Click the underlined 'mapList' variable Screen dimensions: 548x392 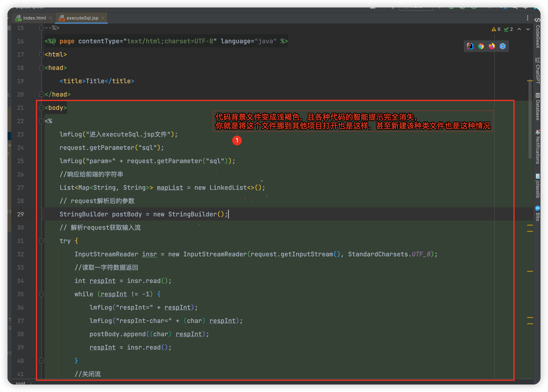[170, 188]
